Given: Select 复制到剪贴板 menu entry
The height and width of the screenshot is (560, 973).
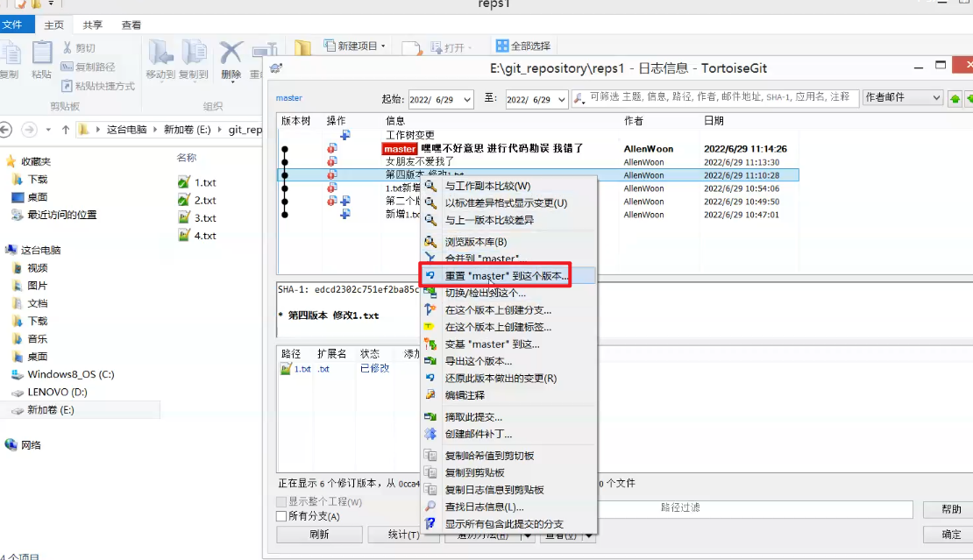Looking at the screenshot, I should coord(508,472).
